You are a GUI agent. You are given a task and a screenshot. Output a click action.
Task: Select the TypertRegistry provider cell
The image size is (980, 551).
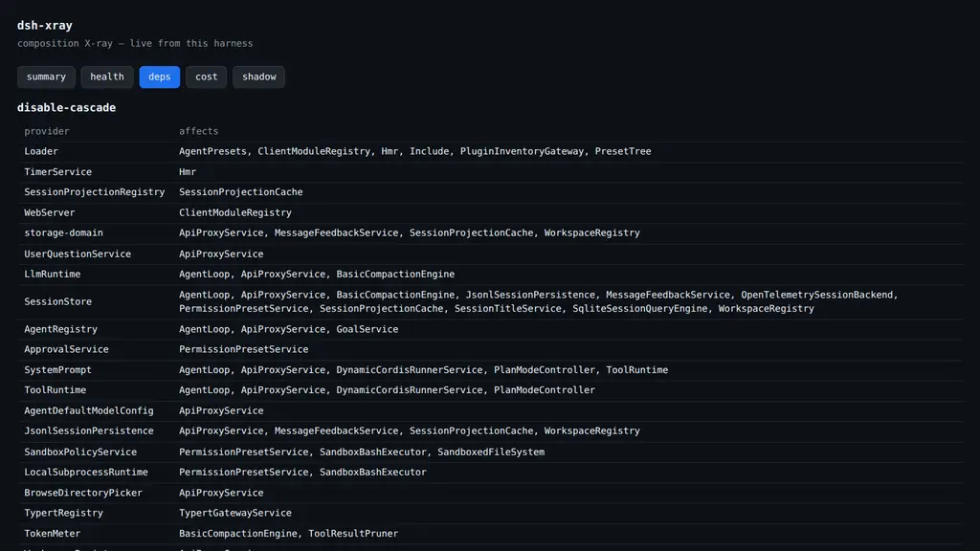(64, 513)
